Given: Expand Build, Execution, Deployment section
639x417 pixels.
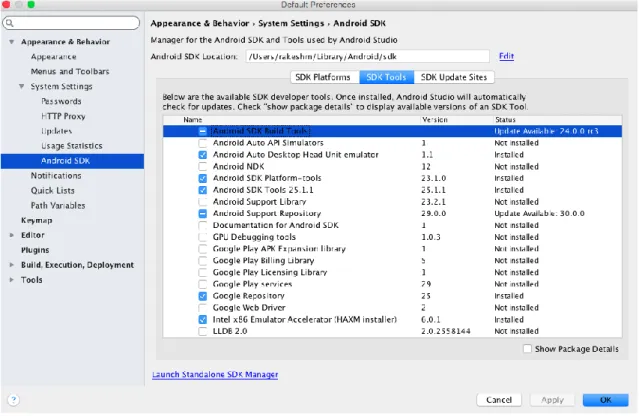Looking at the screenshot, I should tap(12, 265).
